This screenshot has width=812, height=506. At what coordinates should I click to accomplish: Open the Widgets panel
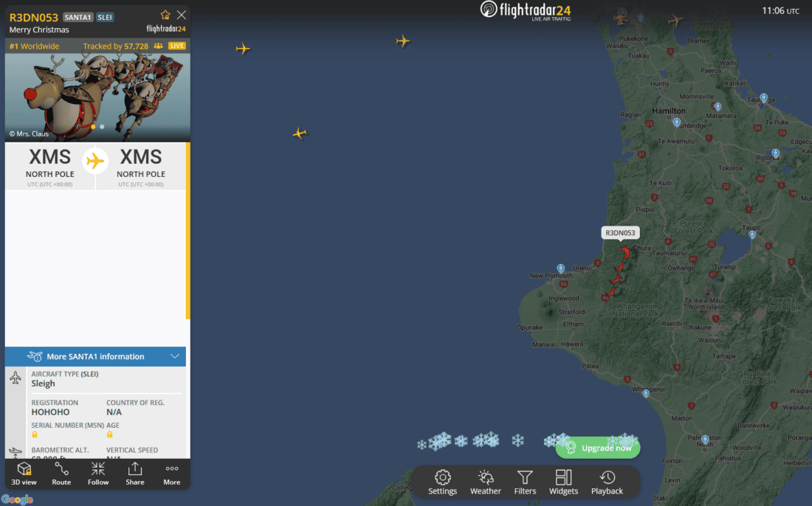coord(563,482)
